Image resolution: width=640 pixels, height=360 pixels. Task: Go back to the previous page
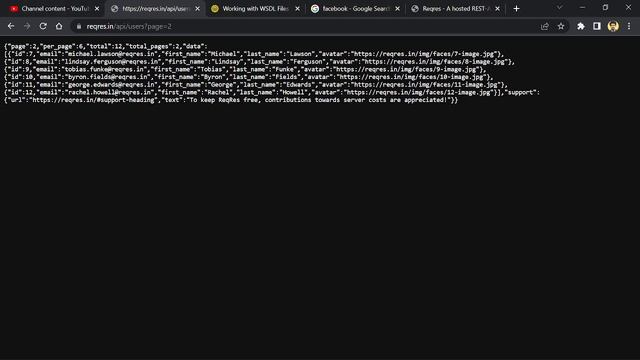[x=11, y=26]
